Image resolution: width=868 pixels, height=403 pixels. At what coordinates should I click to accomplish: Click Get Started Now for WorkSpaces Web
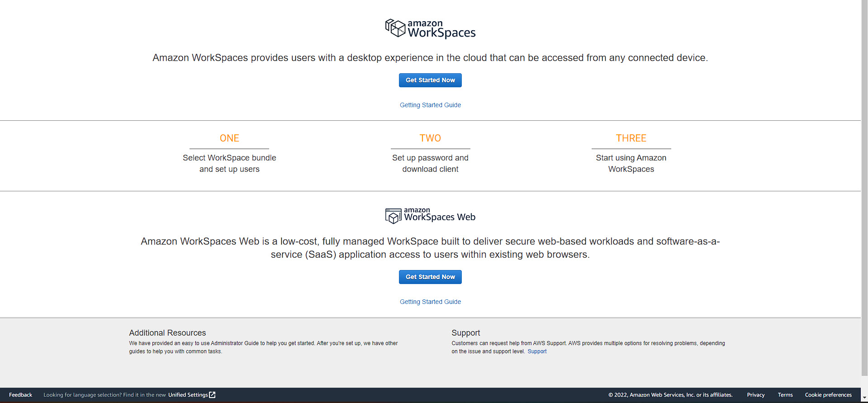click(x=430, y=277)
